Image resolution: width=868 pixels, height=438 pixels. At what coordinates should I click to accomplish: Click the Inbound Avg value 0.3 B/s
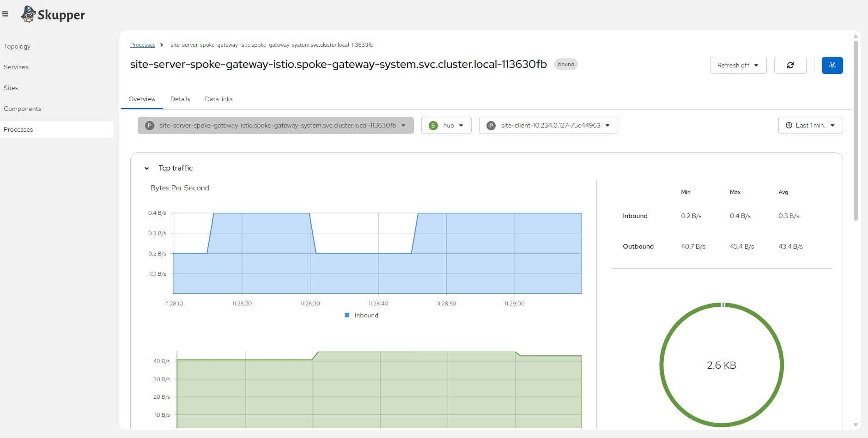pos(789,216)
